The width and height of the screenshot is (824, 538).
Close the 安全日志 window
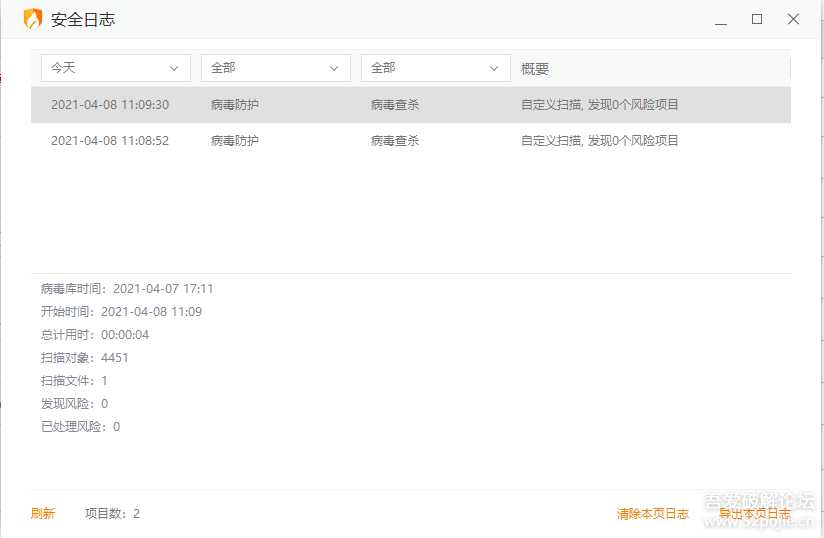(794, 19)
